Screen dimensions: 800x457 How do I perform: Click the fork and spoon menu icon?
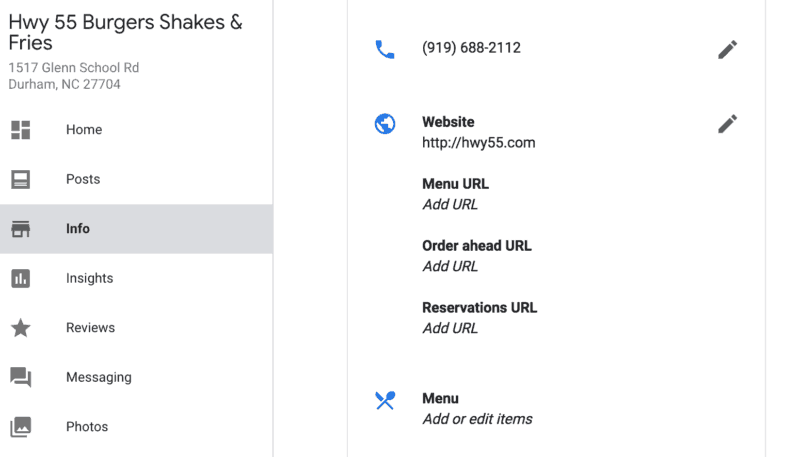click(x=385, y=400)
